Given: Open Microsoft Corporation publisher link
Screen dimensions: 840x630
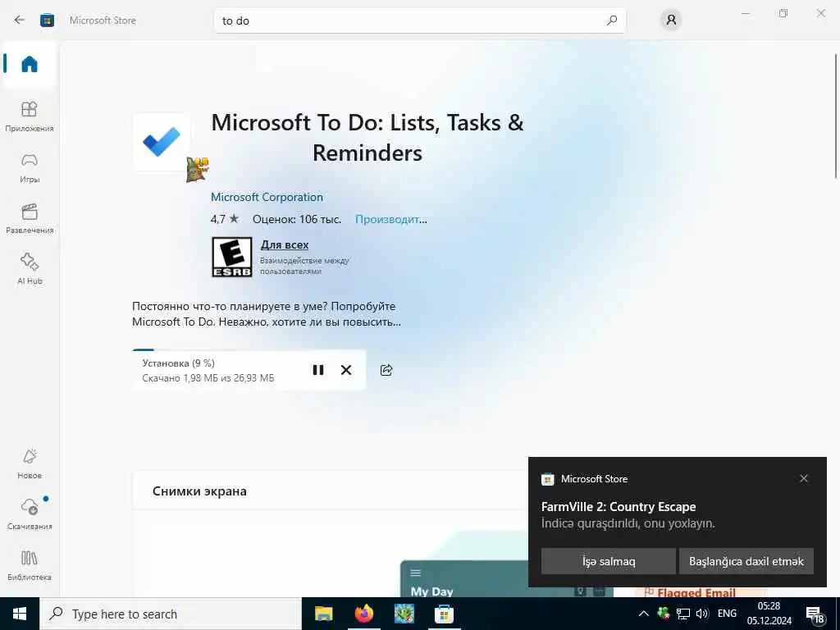Looking at the screenshot, I should 267,197.
